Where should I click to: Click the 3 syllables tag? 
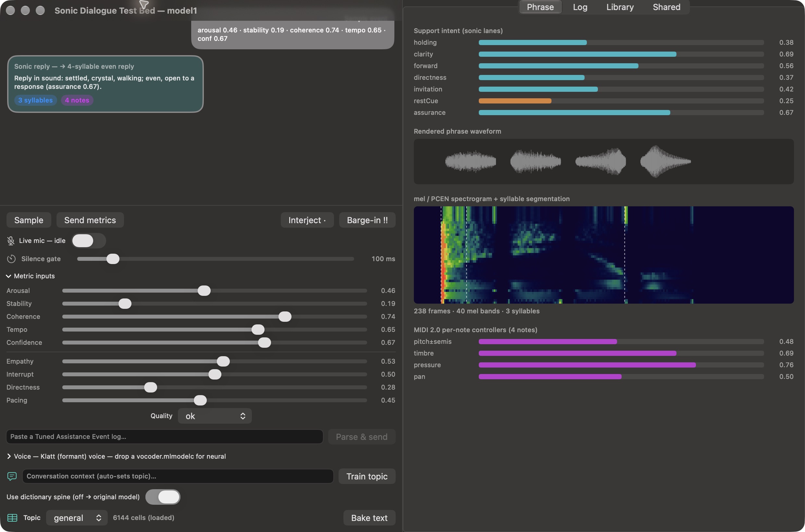pos(35,100)
